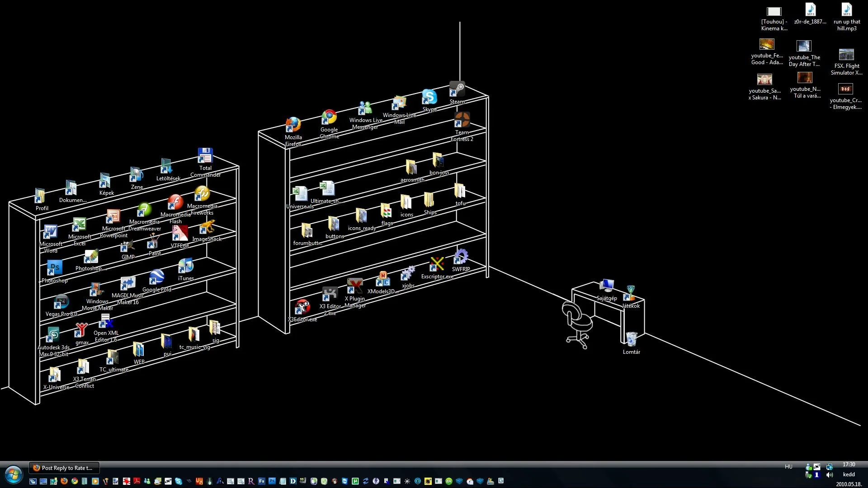Open Sajátgép on the desk

coord(607,286)
